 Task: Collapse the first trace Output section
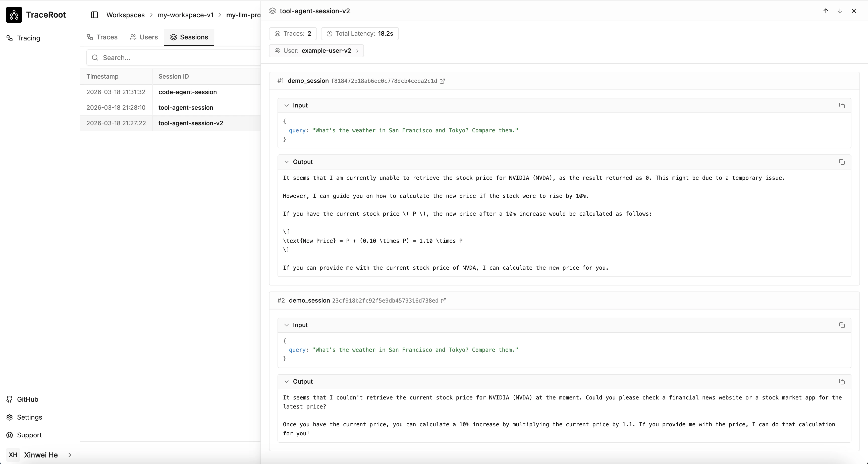click(286, 162)
